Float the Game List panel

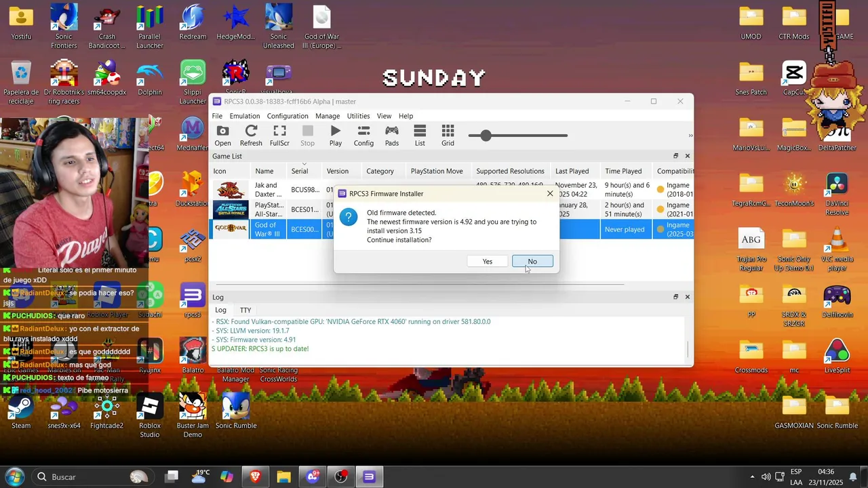(675, 156)
